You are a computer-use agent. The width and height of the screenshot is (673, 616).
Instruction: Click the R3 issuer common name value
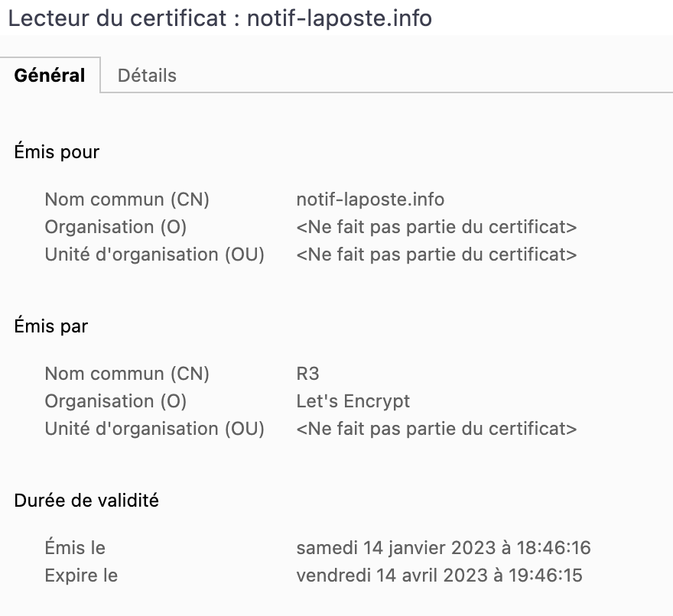pyautogui.click(x=307, y=374)
